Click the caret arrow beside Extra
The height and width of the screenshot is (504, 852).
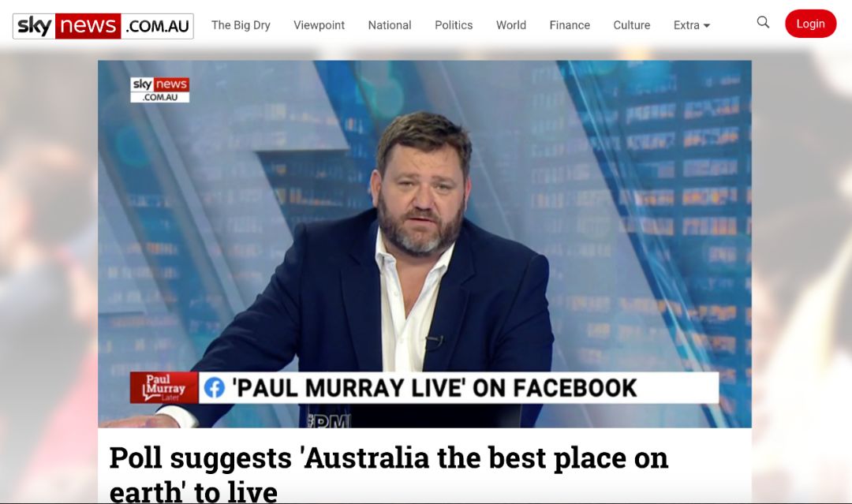(706, 25)
